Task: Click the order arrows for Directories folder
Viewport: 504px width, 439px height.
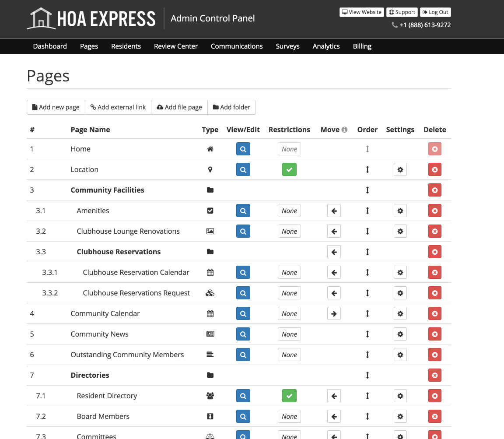Action: (x=367, y=376)
